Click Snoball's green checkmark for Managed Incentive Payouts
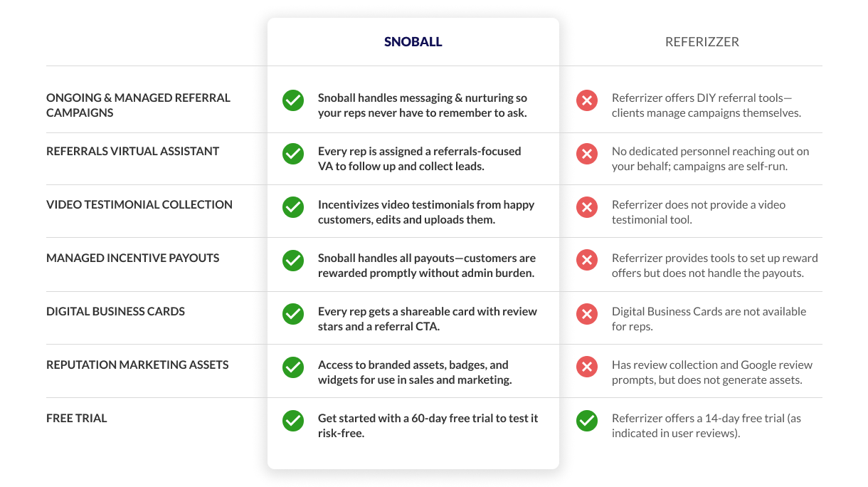This screenshot has width=868, height=487. point(293,261)
